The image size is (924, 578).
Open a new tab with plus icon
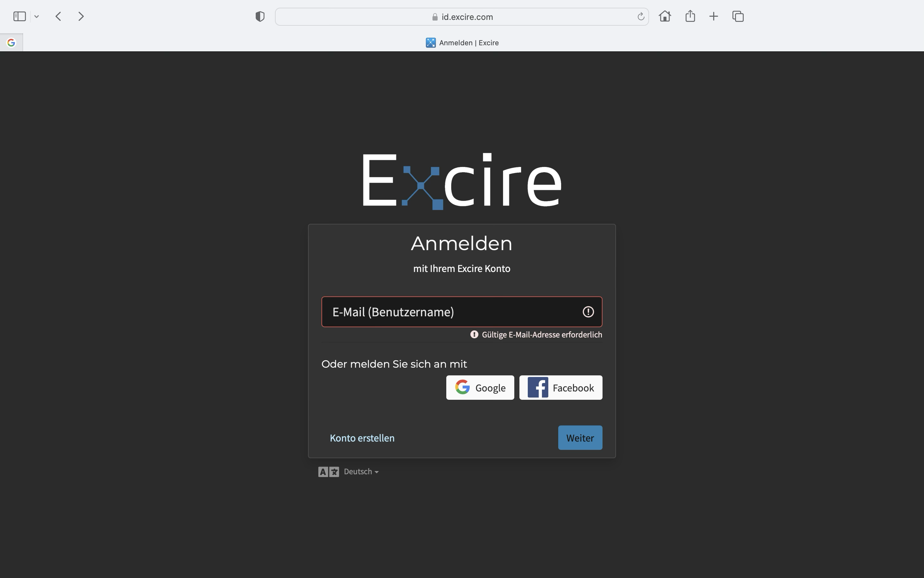(x=714, y=16)
